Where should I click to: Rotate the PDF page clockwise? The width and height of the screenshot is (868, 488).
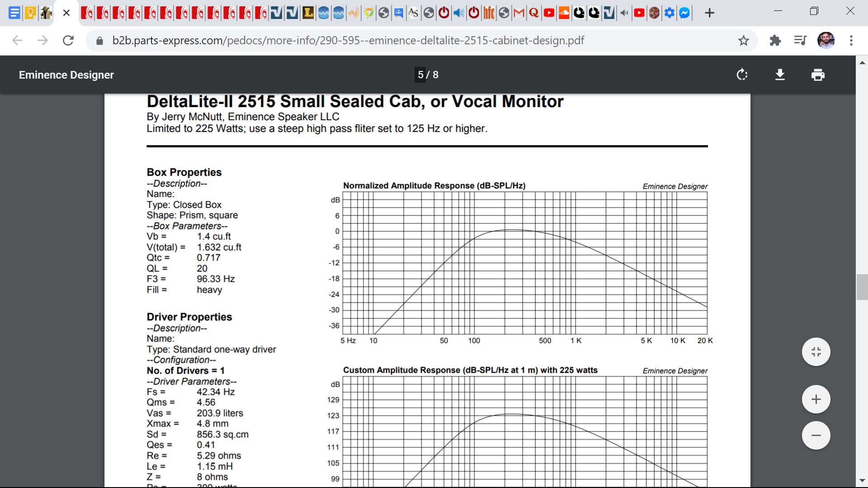[742, 75]
